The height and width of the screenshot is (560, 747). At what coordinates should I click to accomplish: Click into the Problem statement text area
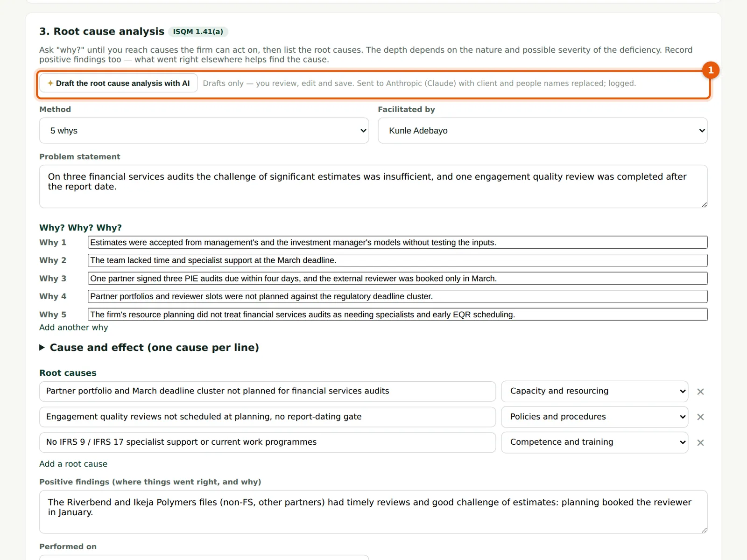[x=373, y=186]
